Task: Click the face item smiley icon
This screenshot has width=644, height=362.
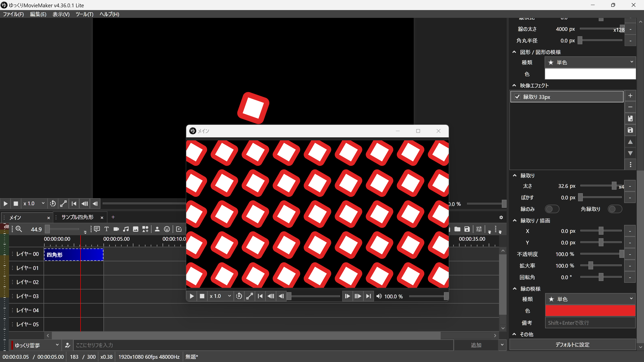Action: click(167, 229)
